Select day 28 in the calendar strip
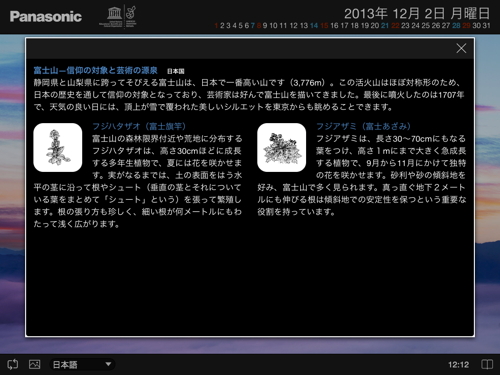Screen dimensions: 500x375 (x=456, y=25)
